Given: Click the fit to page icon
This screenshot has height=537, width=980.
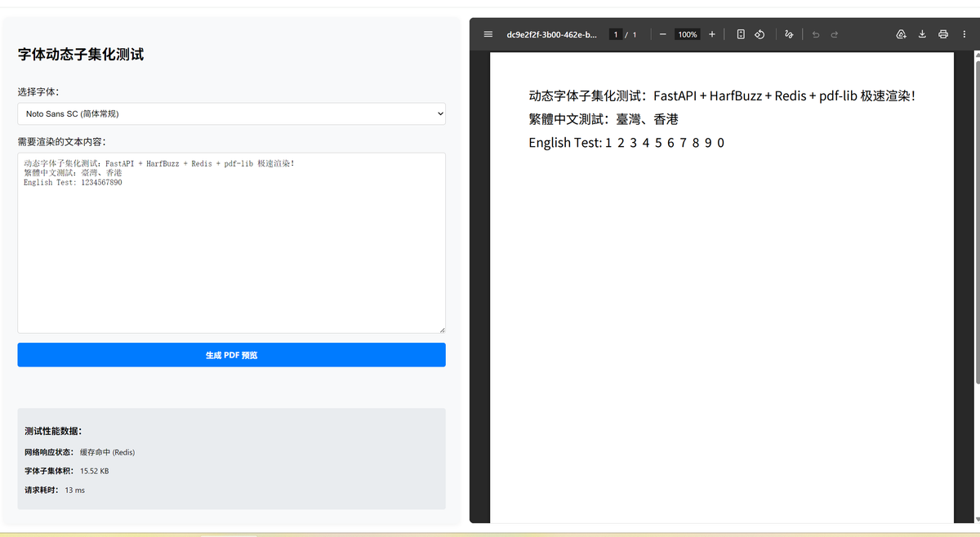Looking at the screenshot, I should 741,34.
